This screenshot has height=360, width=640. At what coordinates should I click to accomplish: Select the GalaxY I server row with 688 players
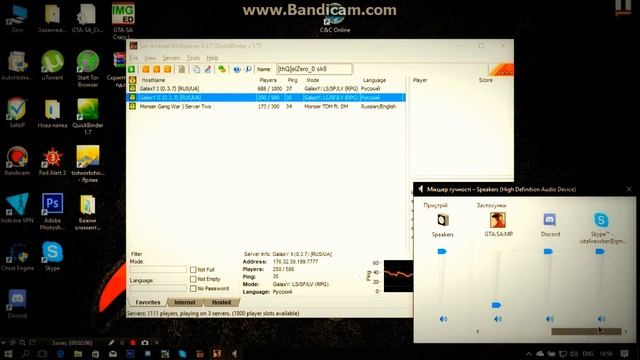point(267,89)
